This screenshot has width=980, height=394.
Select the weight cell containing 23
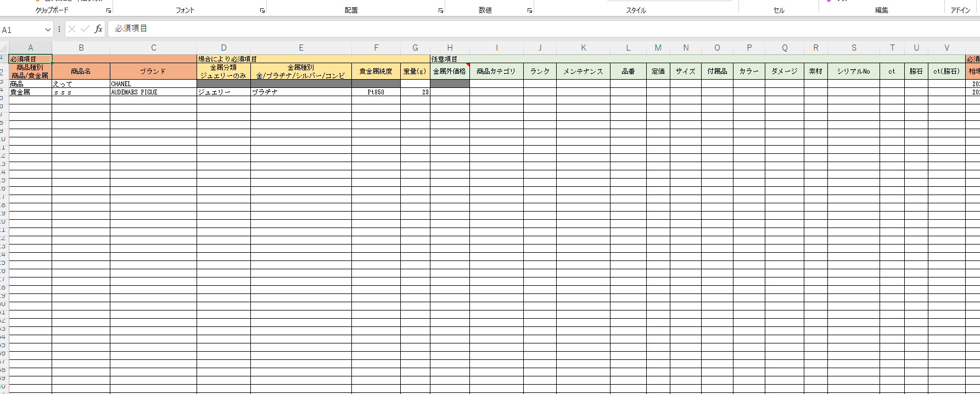coord(415,92)
